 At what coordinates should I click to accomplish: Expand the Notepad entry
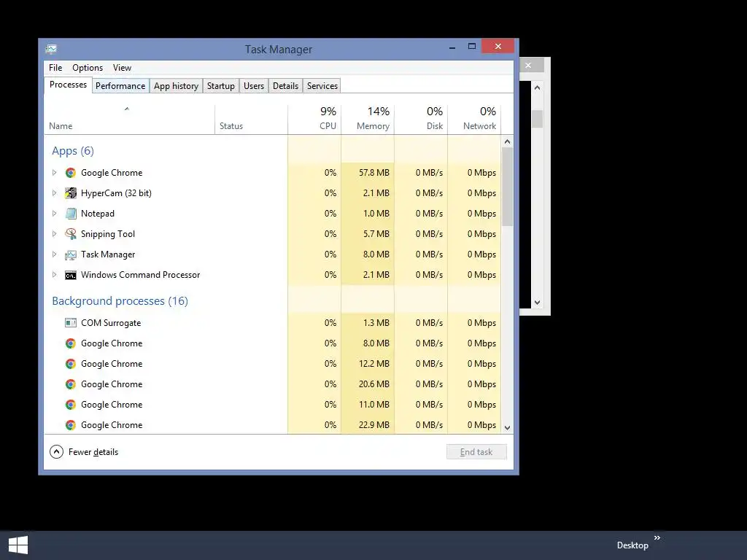coord(54,214)
